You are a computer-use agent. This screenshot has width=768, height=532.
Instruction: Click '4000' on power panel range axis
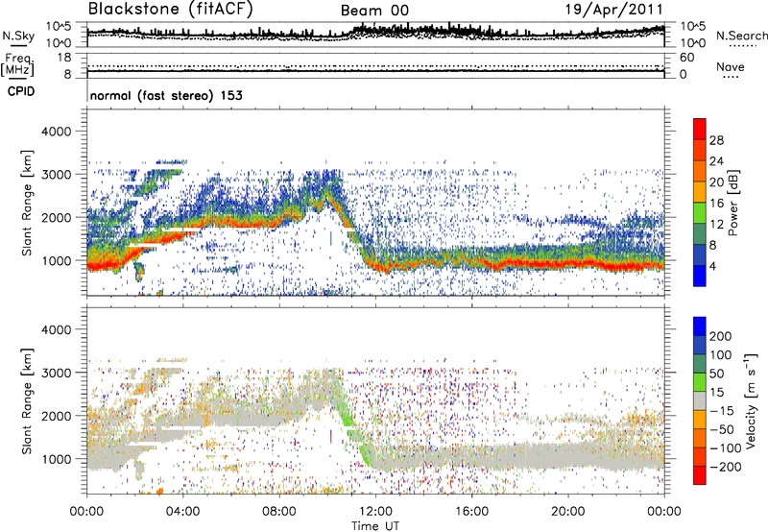point(56,132)
